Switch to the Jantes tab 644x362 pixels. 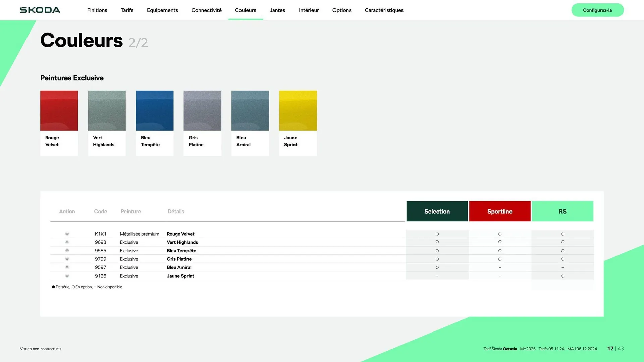tap(277, 10)
